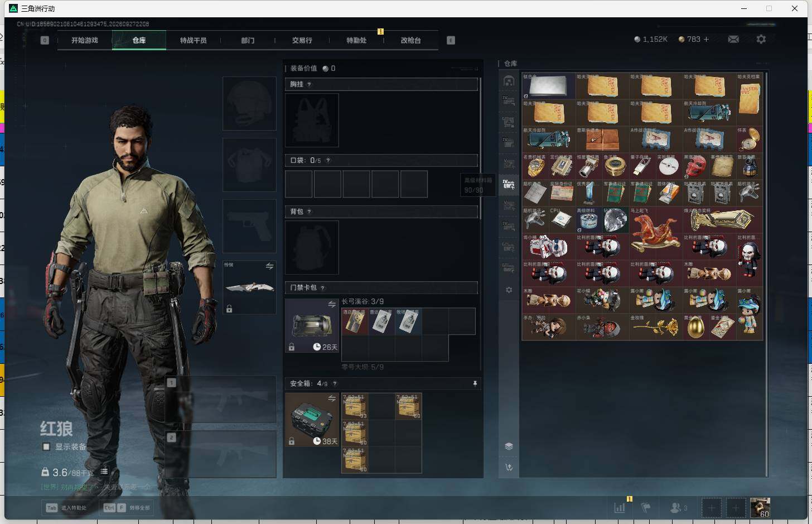
Task: Open the 交易行 tab
Action: [302, 40]
